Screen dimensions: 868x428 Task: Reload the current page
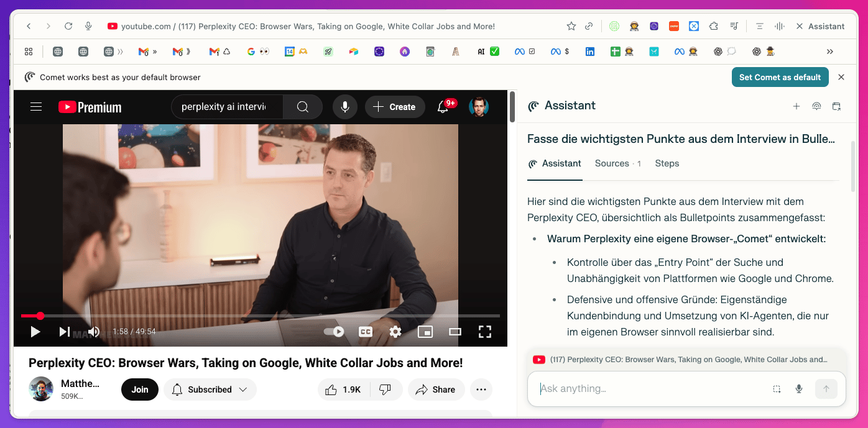68,26
